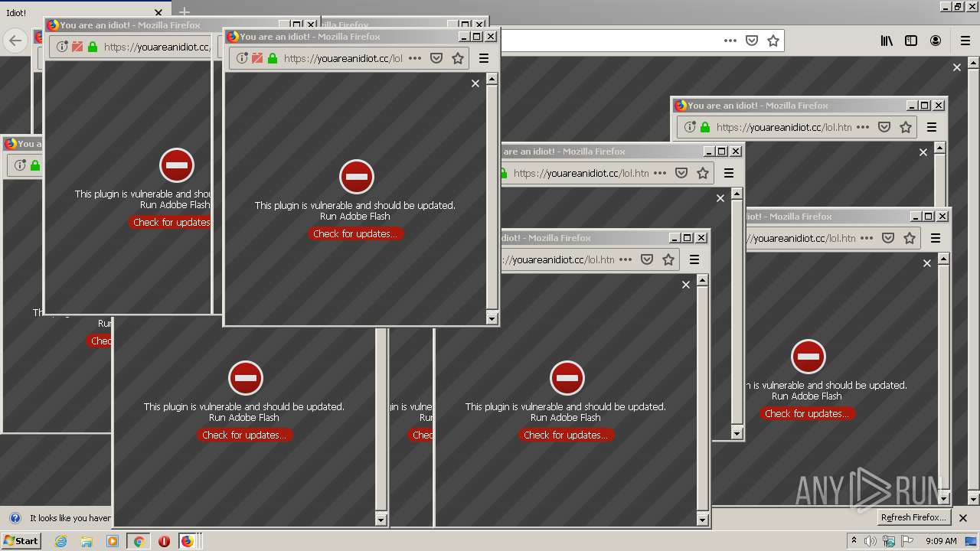Screen dimensions: 980x551
Task: Click red blocked-plugin symbol in front popup
Action: 357,177
